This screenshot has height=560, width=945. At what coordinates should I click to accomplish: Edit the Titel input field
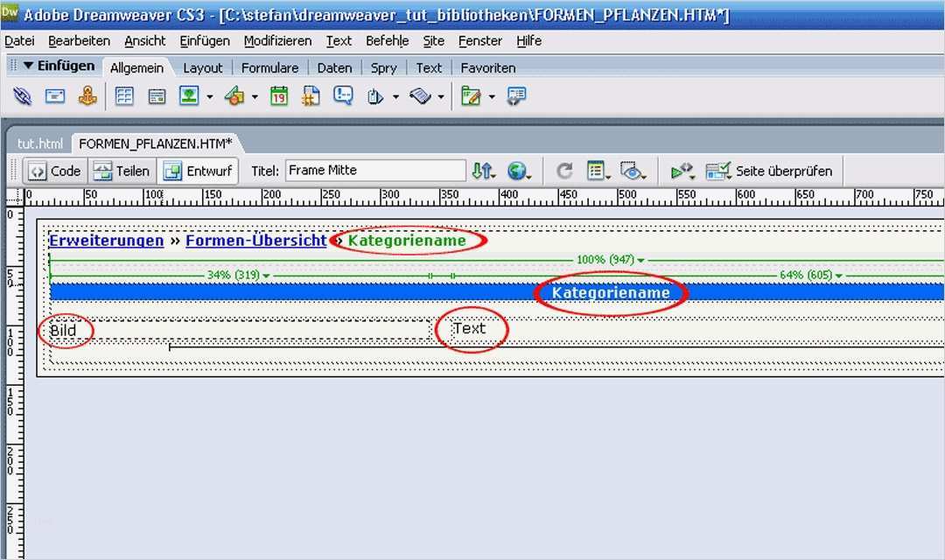click(374, 170)
